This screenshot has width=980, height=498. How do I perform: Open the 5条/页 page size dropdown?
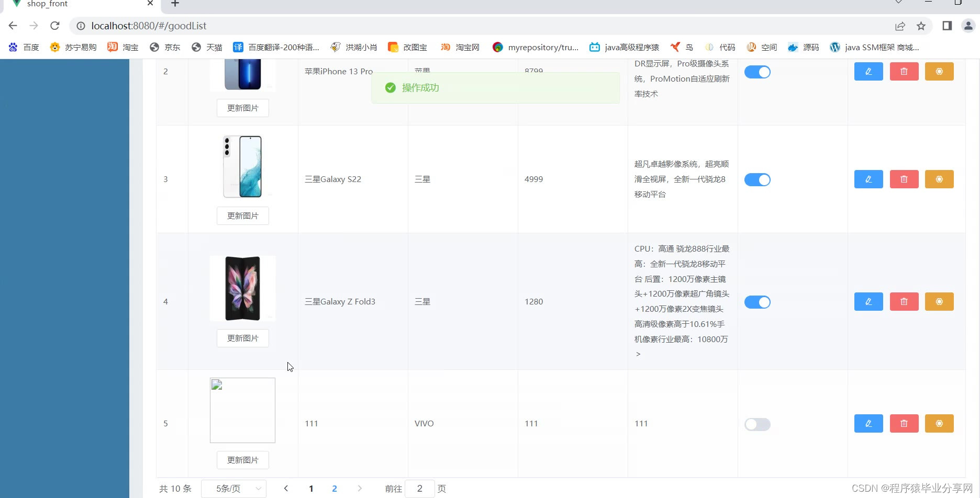(234, 489)
